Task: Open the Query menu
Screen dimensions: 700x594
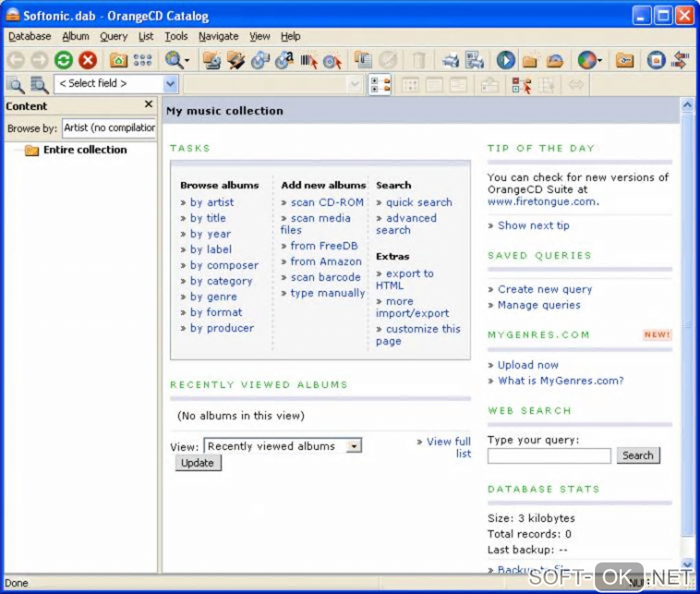Action: (x=113, y=36)
